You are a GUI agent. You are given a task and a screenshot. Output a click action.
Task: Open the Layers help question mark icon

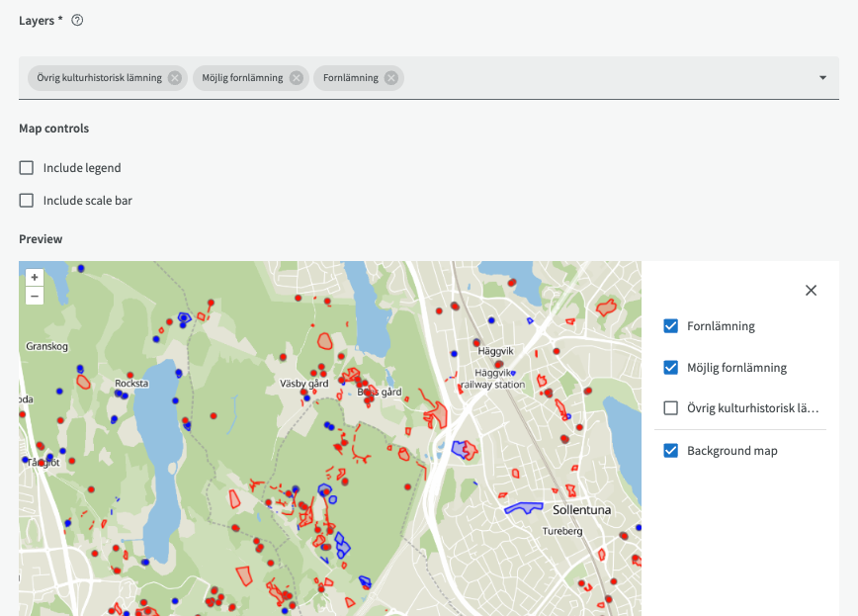click(x=77, y=20)
